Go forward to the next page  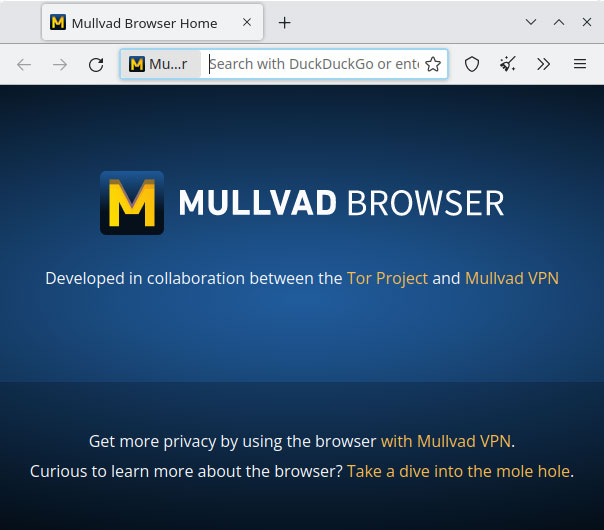(x=60, y=64)
